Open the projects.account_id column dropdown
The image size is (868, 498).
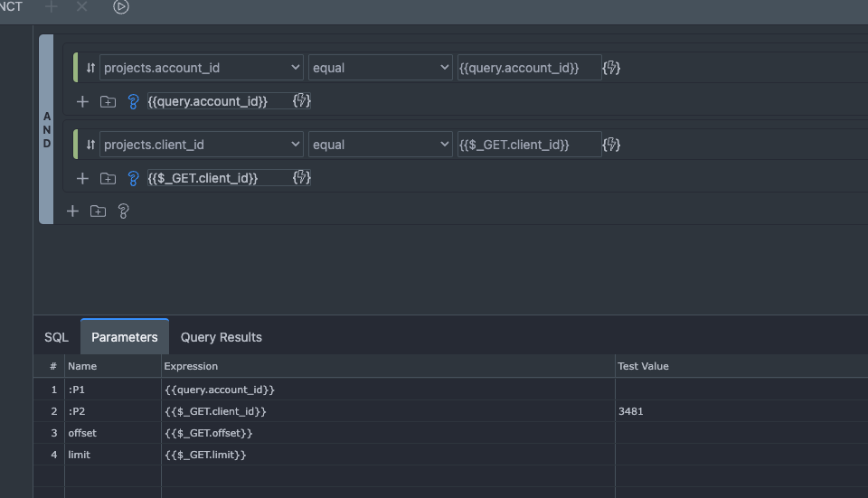point(201,68)
